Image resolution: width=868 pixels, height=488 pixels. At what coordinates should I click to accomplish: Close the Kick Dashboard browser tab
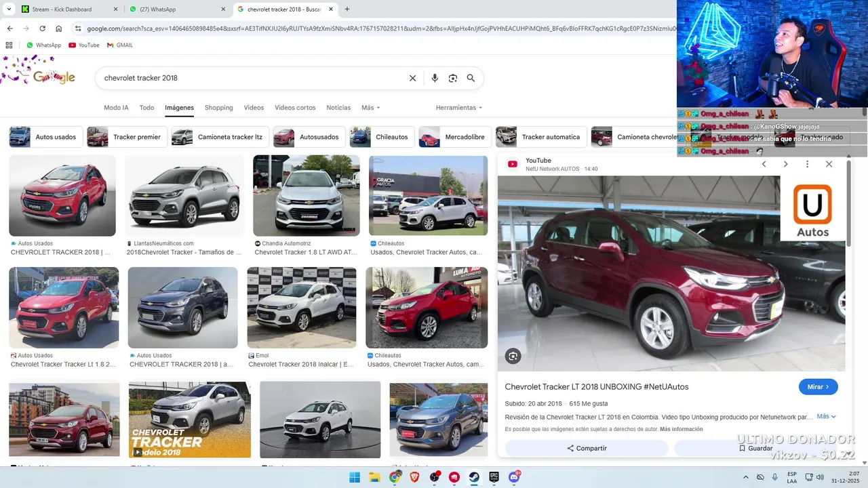[x=115, y=9]
